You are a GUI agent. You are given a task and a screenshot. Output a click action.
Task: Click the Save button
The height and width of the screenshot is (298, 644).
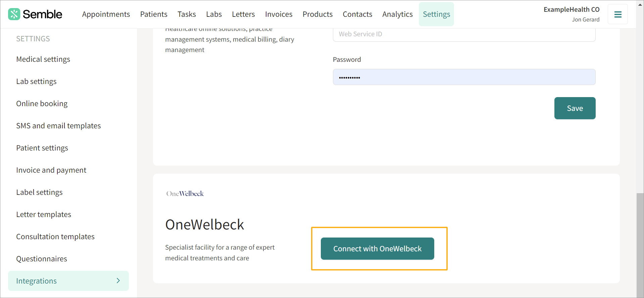coord(575,108)
